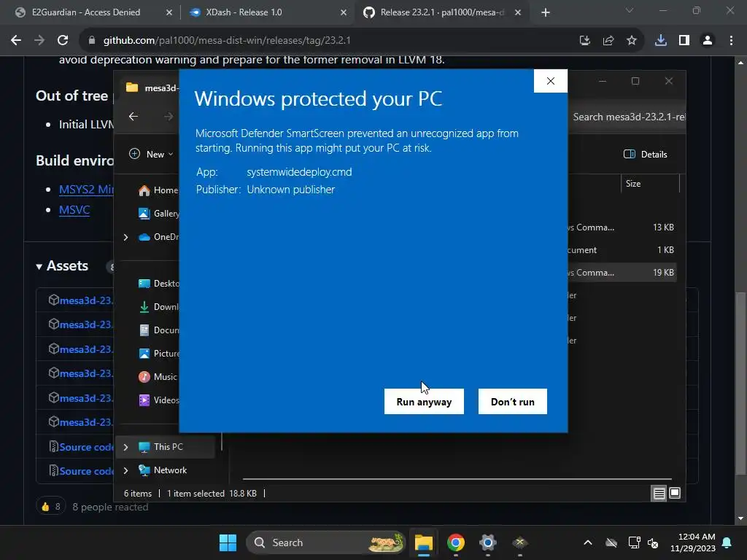Expand the This PC tree node

(x=125, y=447)
